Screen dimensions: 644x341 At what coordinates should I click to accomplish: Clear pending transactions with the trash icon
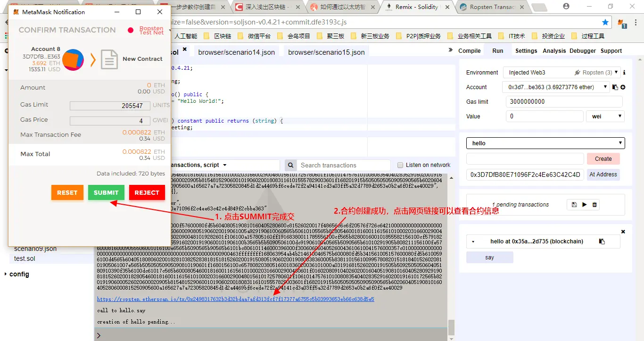(594, 205)
